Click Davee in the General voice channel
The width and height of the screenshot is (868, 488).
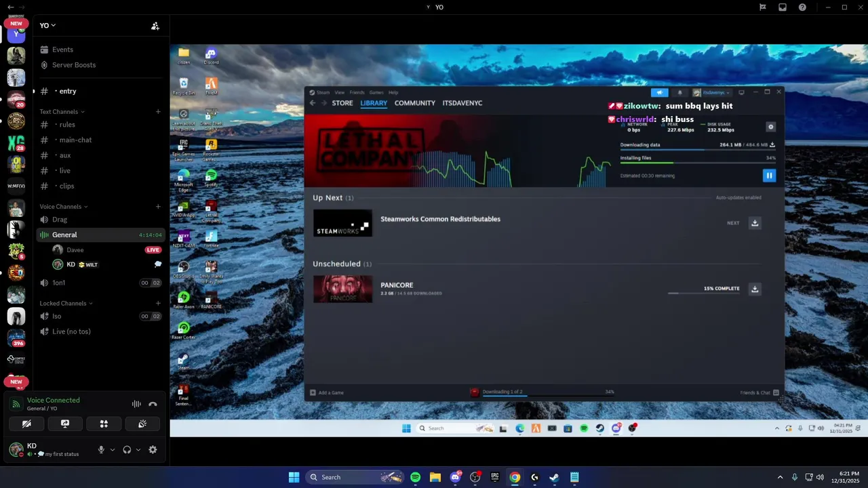pyautogui.click(x=75, y=250)
